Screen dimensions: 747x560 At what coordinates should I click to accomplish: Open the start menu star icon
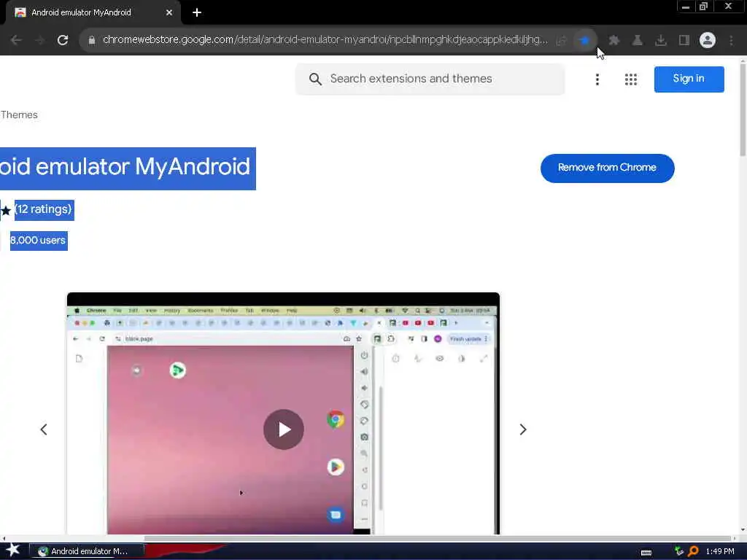coord(13,550)
